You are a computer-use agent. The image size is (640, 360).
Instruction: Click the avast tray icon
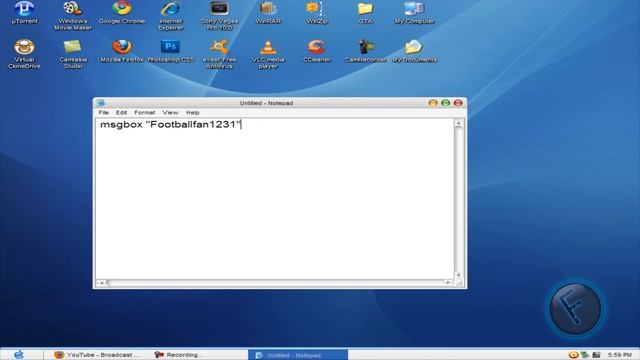[573, 355]
